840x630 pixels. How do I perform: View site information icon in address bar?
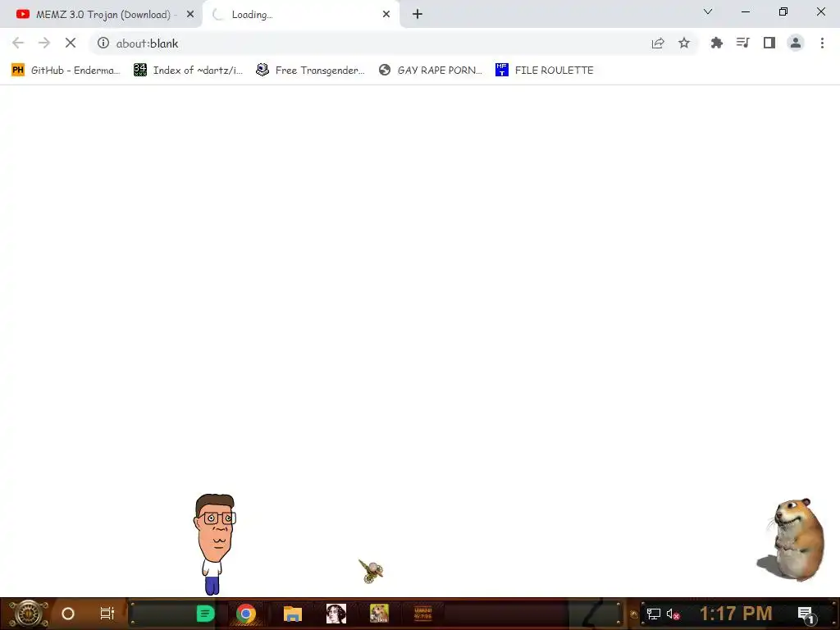click(103, 43)
